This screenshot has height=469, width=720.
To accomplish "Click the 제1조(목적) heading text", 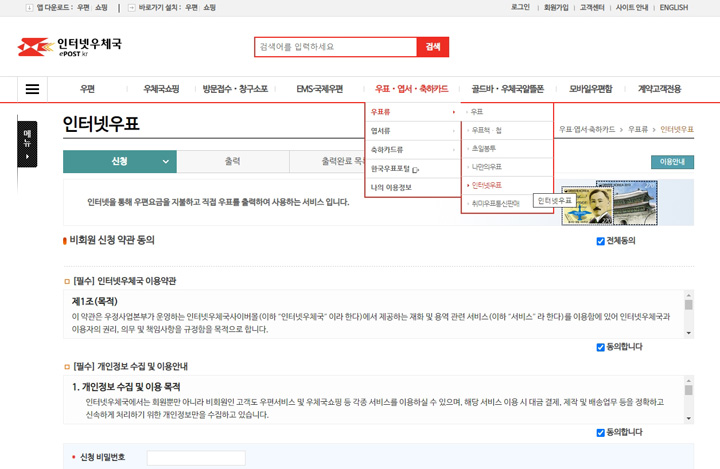I will [x=95, y=301].
